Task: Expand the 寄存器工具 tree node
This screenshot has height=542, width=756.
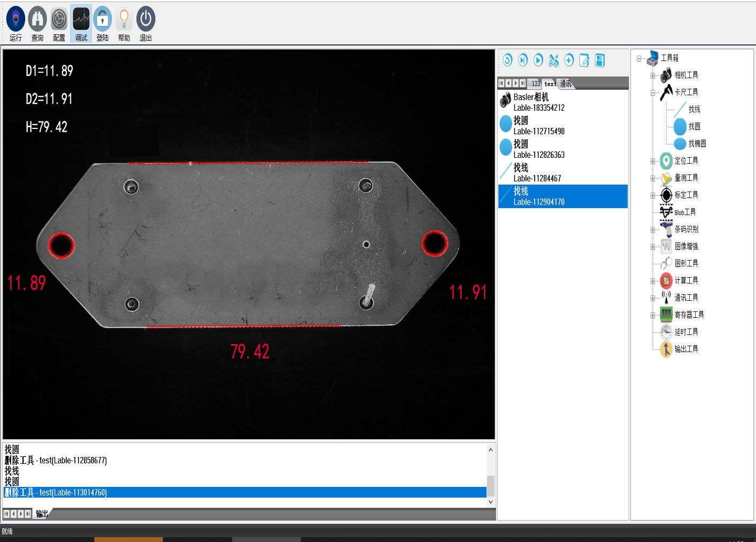Action: pos(653,315)
